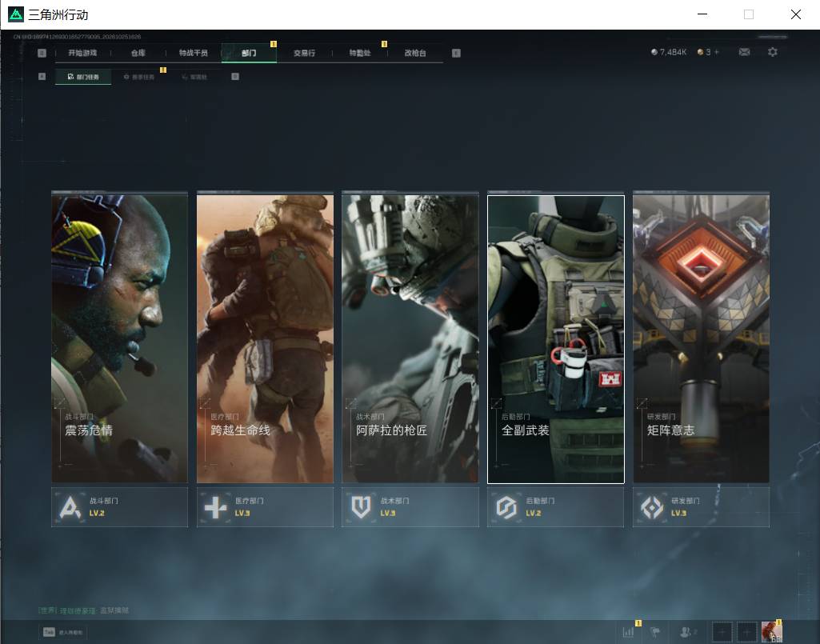Click the 后勤部门 hexagon emblem icon

point(506,507)
